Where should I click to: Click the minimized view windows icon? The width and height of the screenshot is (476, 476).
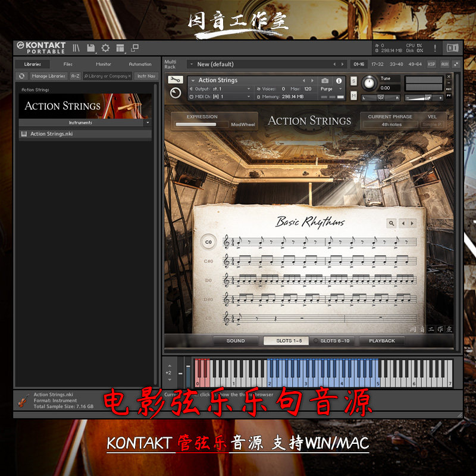point(134,48)
